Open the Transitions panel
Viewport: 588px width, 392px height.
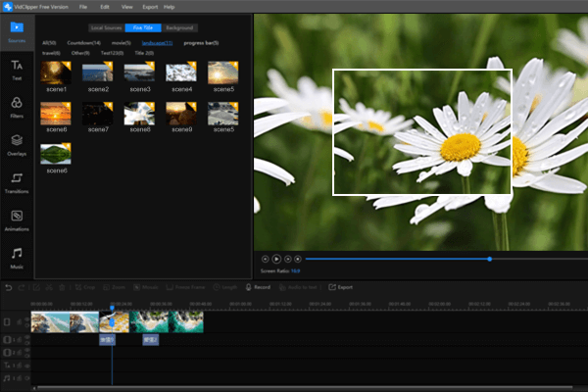coord(17,181)
